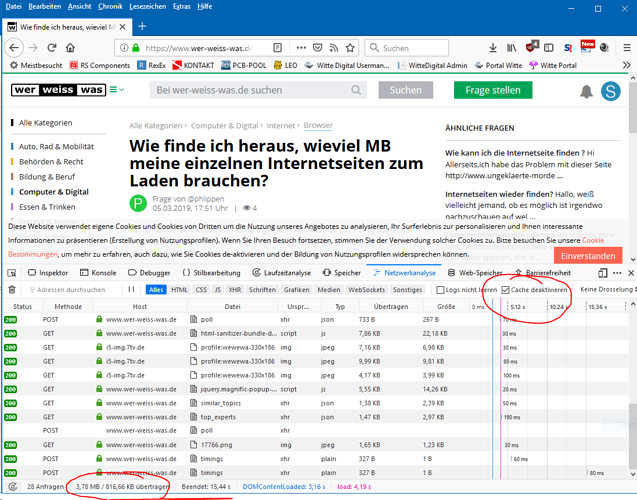Start performance analysis icon in status bar
The width and height of the screenshot is (637, 500).
(x=13, y=486)
